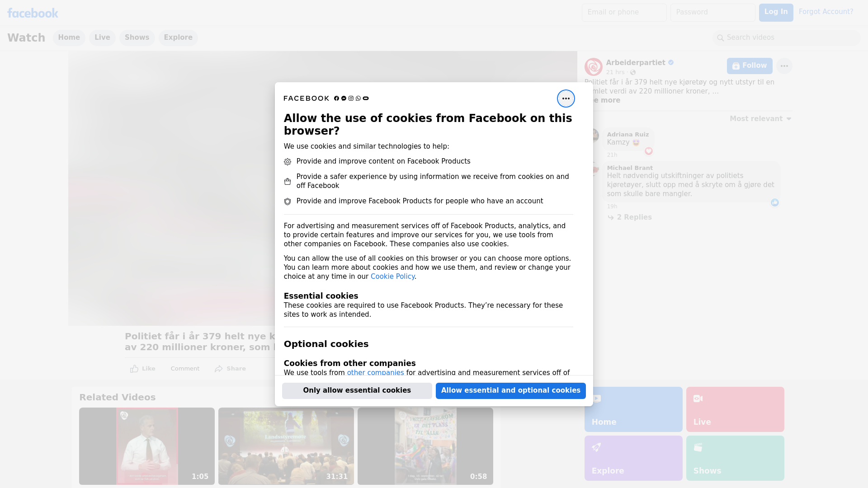Open Adriana Ruiz's profile name
This screenshot has width=868, height=488.
point(627,135)
